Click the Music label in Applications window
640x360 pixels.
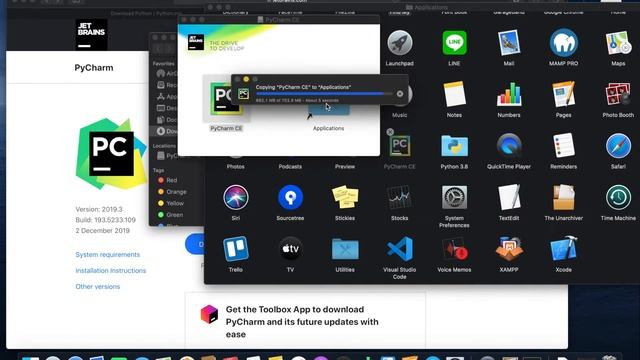(400, 115)
